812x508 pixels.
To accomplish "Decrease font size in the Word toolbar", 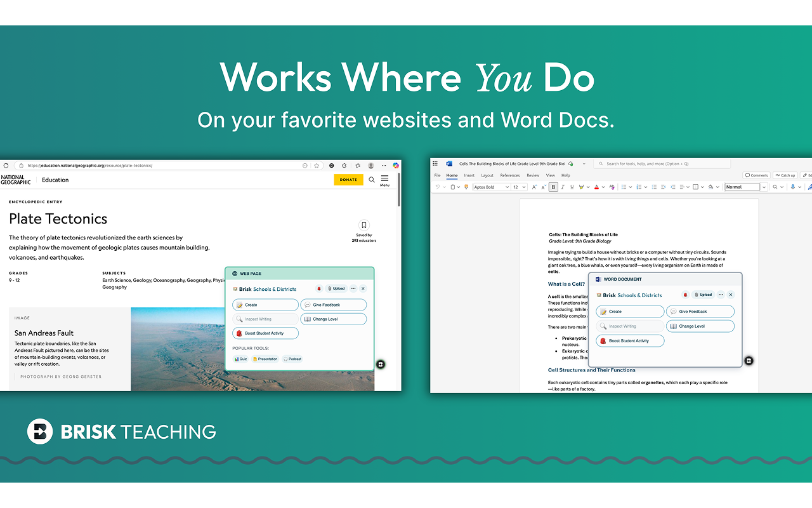I will [544, 187].
